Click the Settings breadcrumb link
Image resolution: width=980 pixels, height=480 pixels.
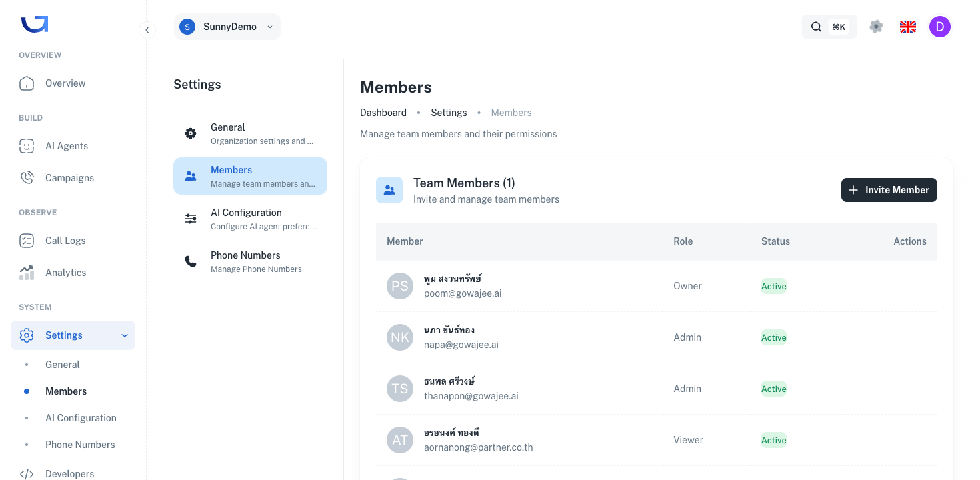[449, 113]
